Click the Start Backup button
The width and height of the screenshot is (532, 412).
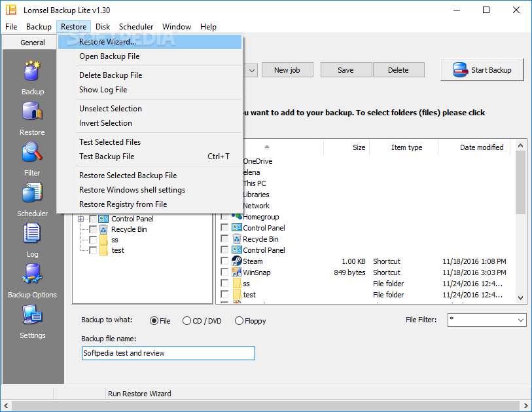[x=482, y=70]
